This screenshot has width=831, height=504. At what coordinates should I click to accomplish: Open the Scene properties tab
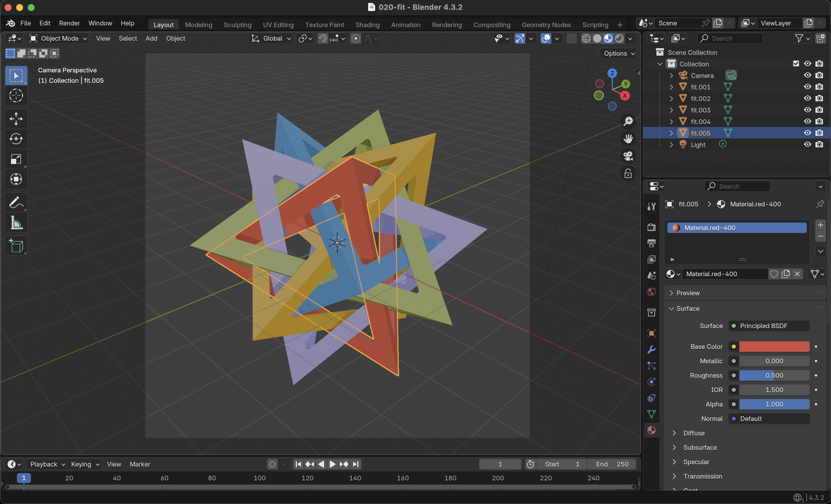point(651,276)
